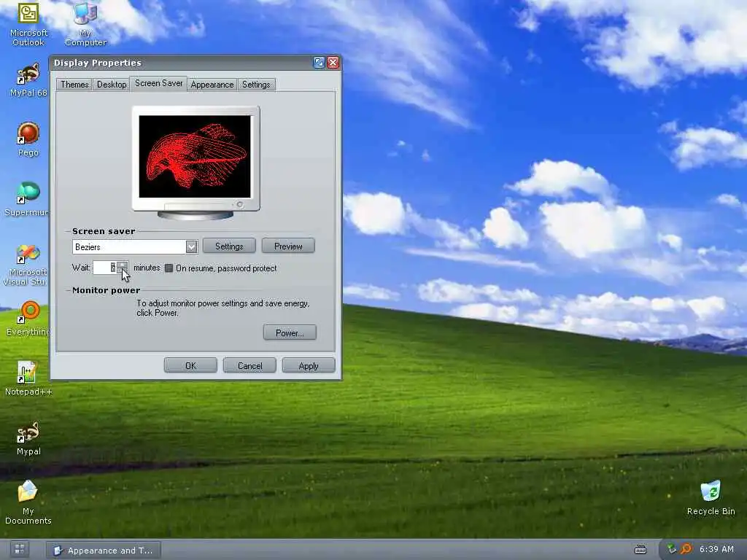Switch to the Desktop tab

pyautogui.click(x=112, y=85)
